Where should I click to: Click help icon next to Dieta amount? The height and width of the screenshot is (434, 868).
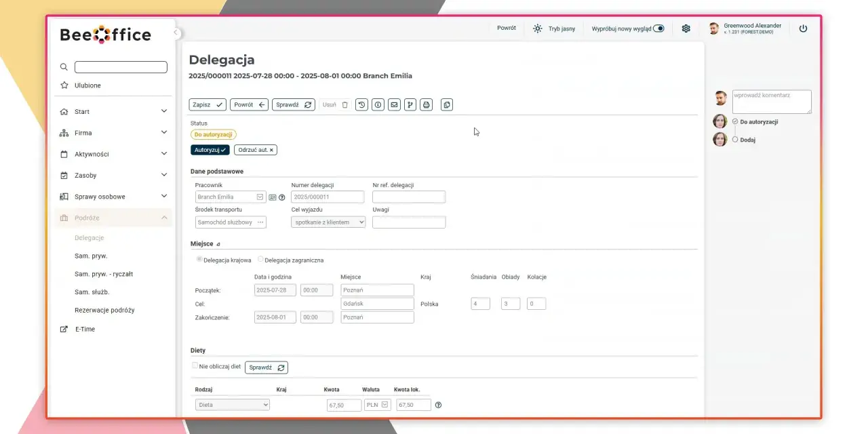coord(438,405)
